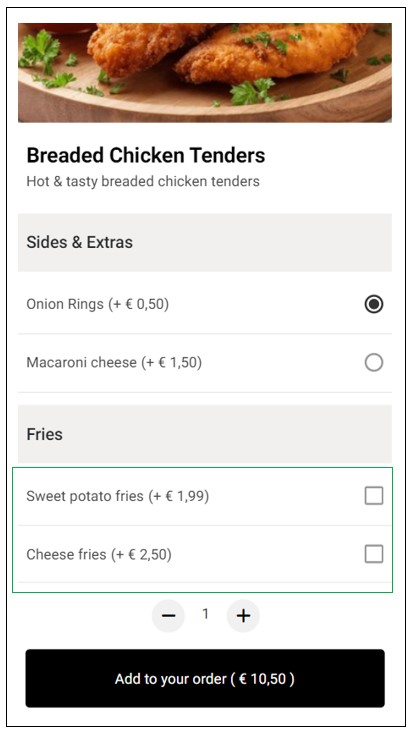Collapse the Fries section header
Viewport: 412px width, 735px height.
click(x=205, y=434)
